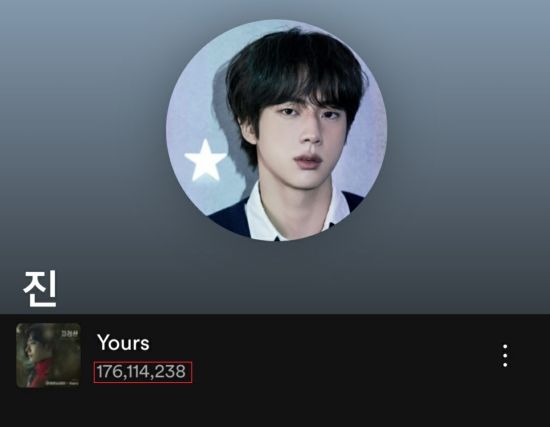Image resolution: width=550 pixels, height=427 pixels.
Task: Open the circular artist profile photo
Action: [277, 130]
